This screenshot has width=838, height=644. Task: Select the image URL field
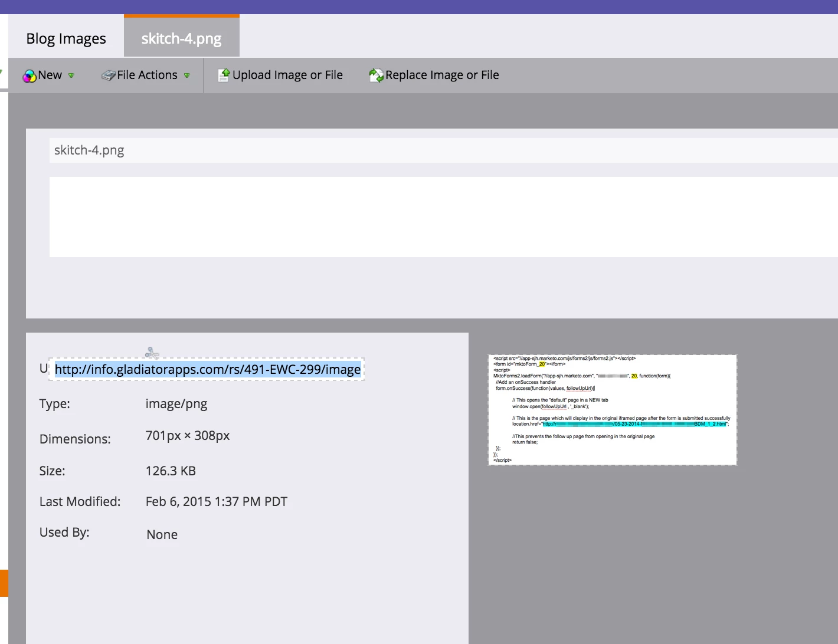coord(207,369)
